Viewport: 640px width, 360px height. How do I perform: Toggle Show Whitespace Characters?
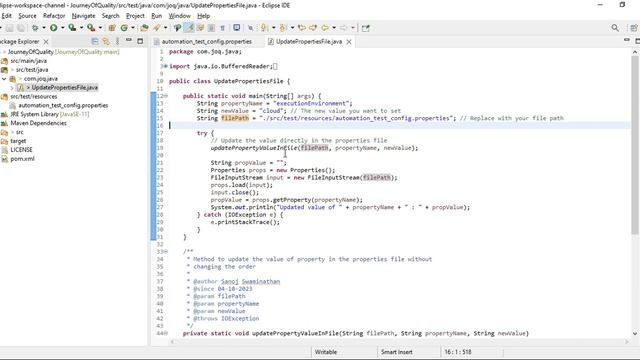click(x=222, y=28)
